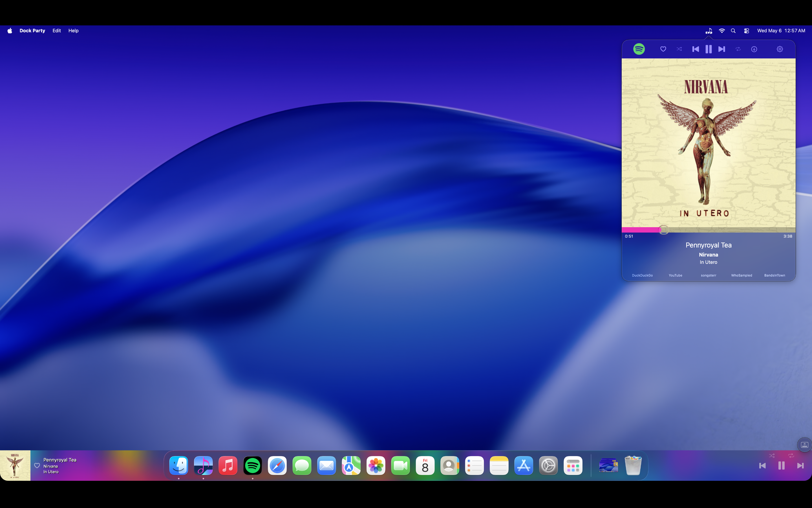Open the Wi-Fi menu bar icon
Image resolution: width=812 pixels, height=508 pixels.
click(722, 30)
